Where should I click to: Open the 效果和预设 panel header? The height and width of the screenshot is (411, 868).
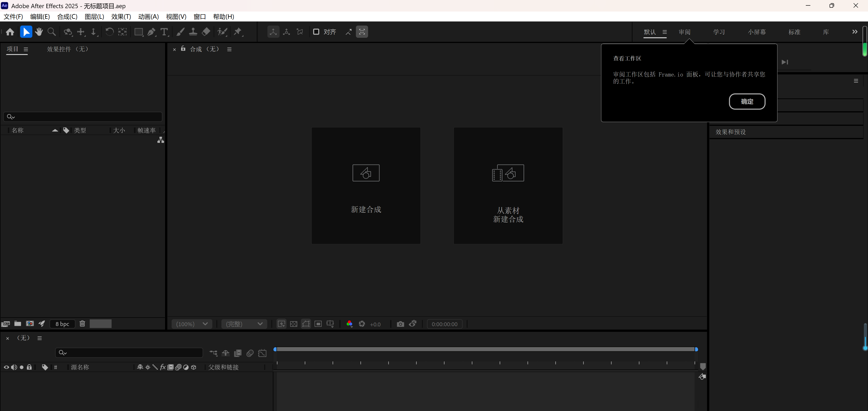click(x=786, y=132)
